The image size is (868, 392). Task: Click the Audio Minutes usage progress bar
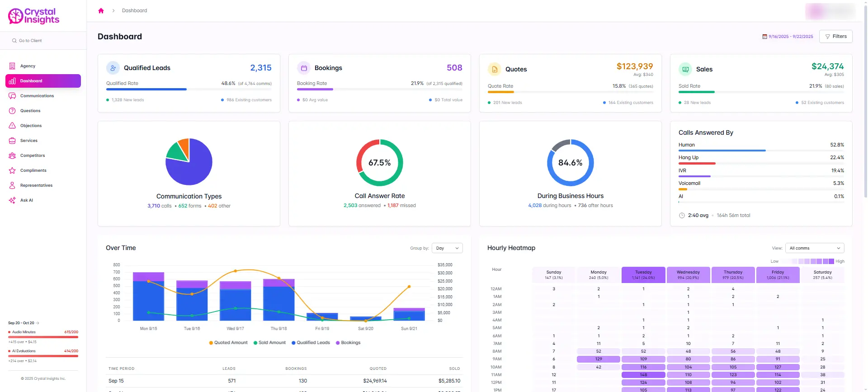43,337
